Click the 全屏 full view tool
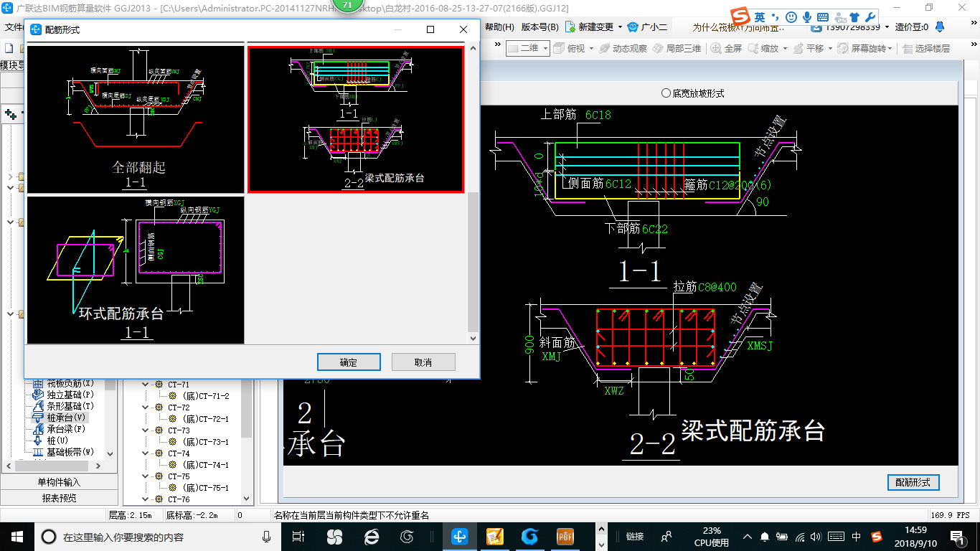Image resolution: width=980 pixels, height=551 pixels. pos(727,48)
